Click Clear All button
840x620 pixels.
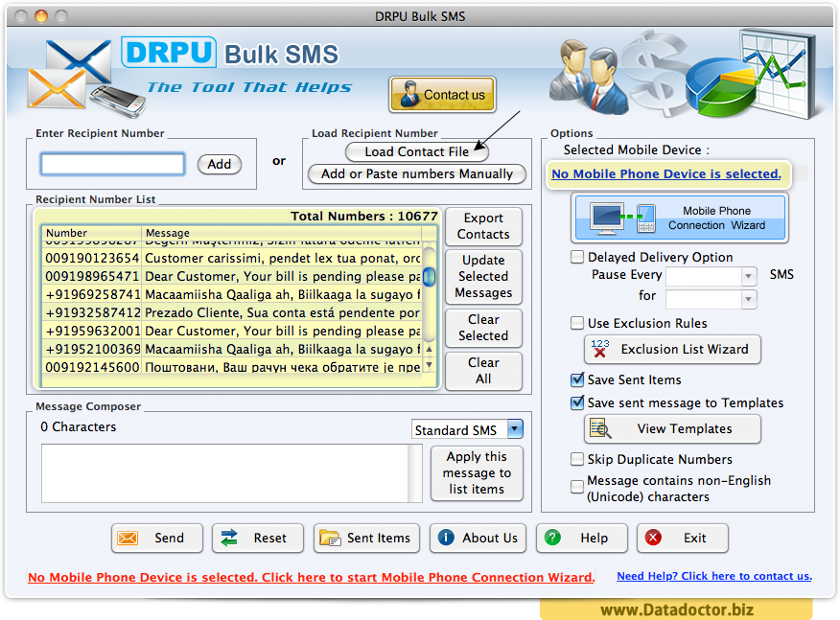[x=483, y=371]
